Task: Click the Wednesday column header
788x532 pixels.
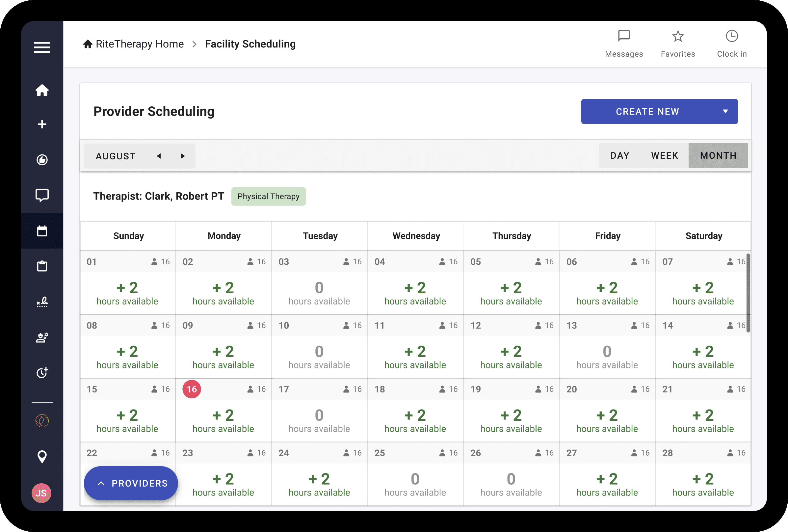Action: [416, 236]
